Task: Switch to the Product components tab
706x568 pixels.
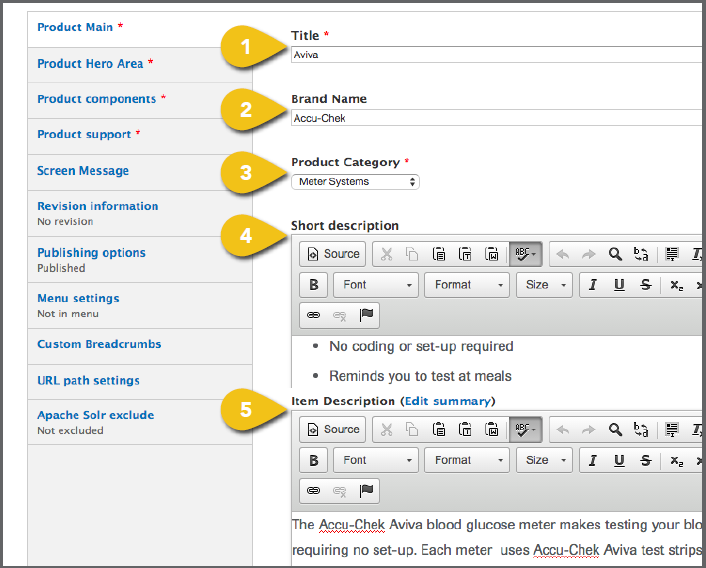Action: (140, 100)
